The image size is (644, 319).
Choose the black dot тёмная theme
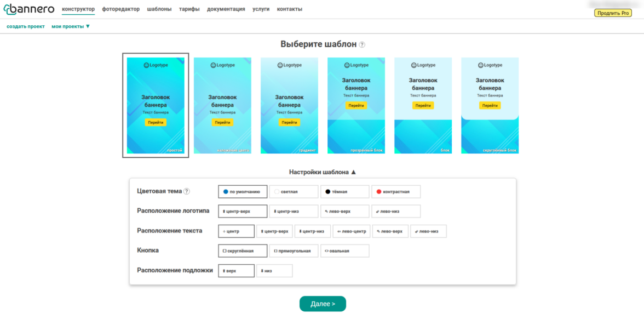click(345, 192)
